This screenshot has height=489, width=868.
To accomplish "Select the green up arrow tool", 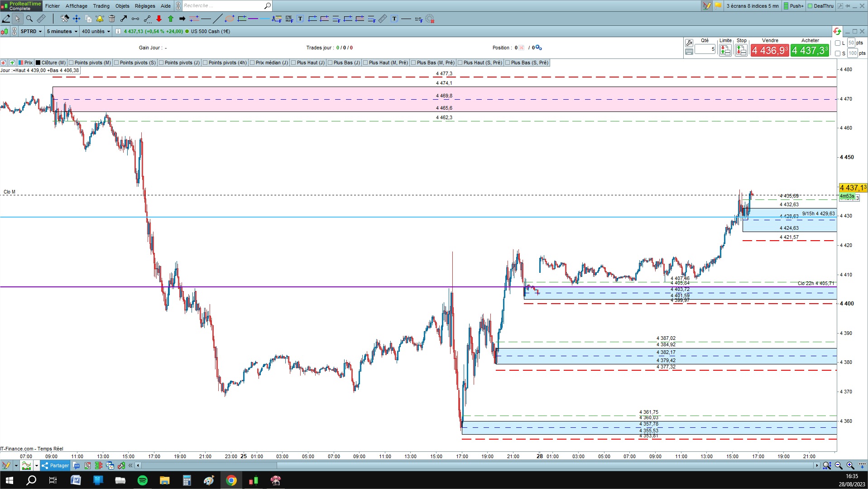I will click(x=171, y=19).
